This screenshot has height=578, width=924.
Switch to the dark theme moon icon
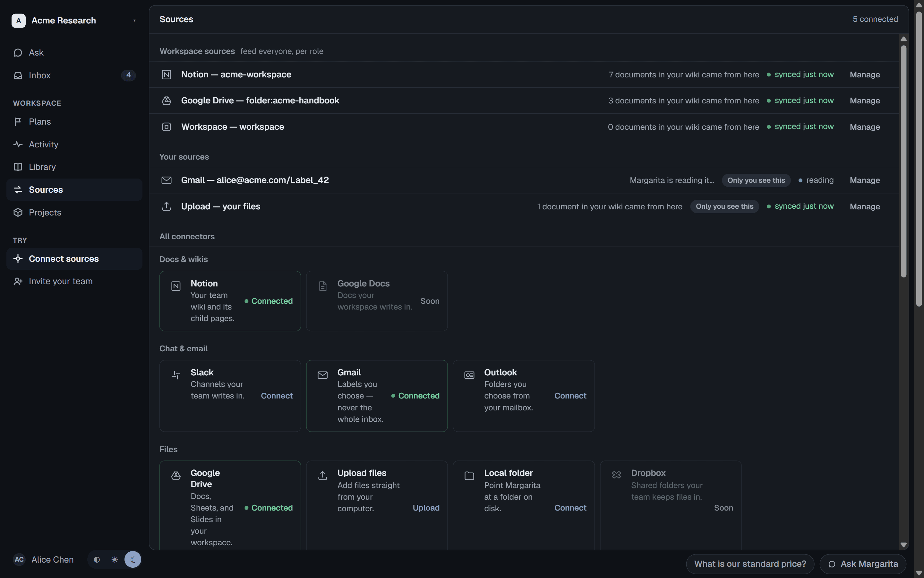[x=133, y=560]
